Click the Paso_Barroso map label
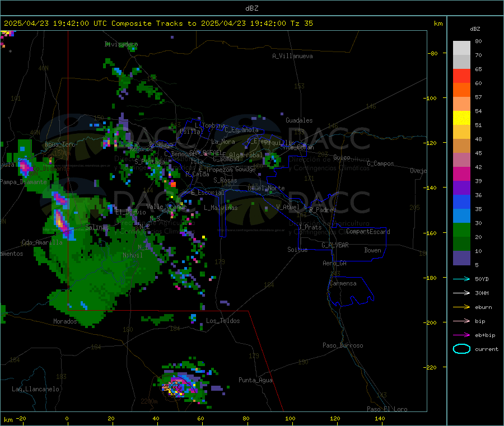Screen dimensions: 504x426 (343, 345)
